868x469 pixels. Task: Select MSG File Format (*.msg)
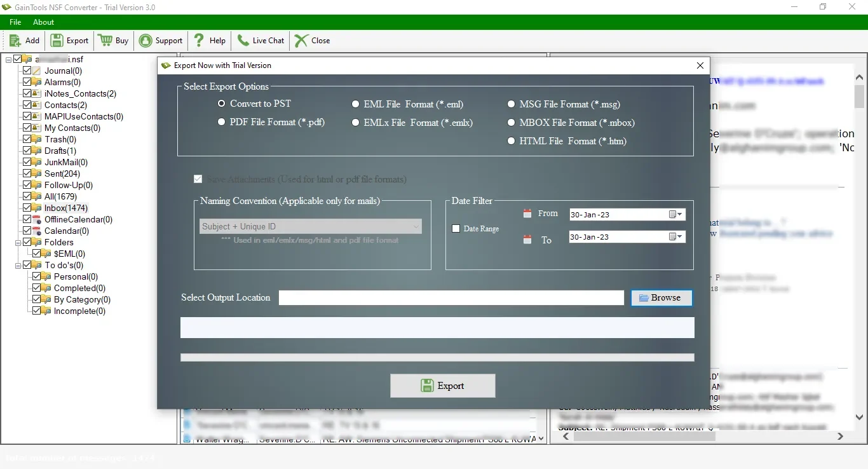coord(512,104)
